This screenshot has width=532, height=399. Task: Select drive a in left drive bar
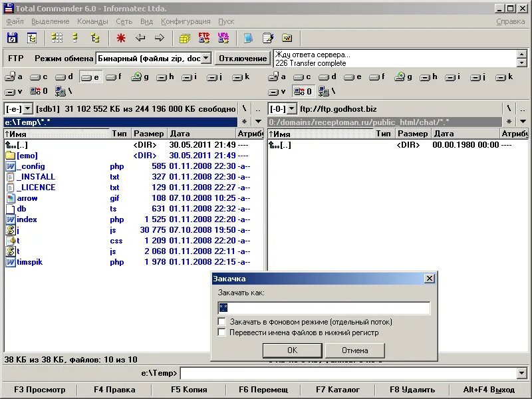(13, 77)
